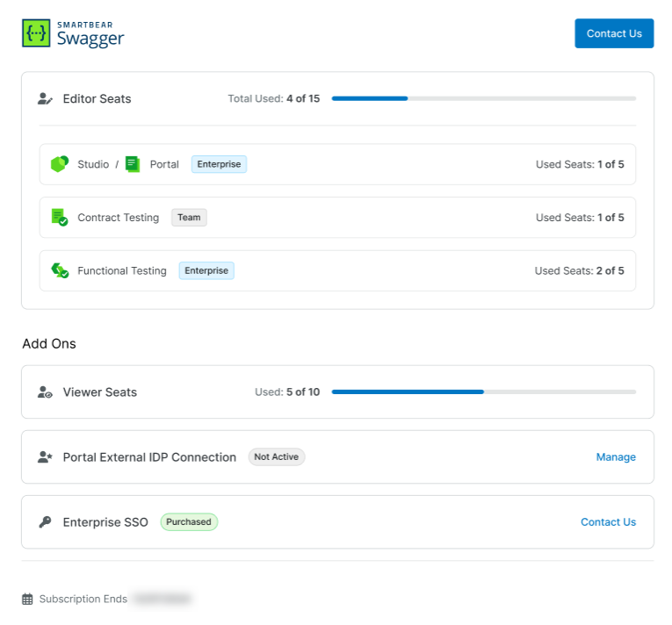Click the Enterprise SSO key icon
This screenshot has height=625, width=672.
pyautogui.click(x=45, y=522)
